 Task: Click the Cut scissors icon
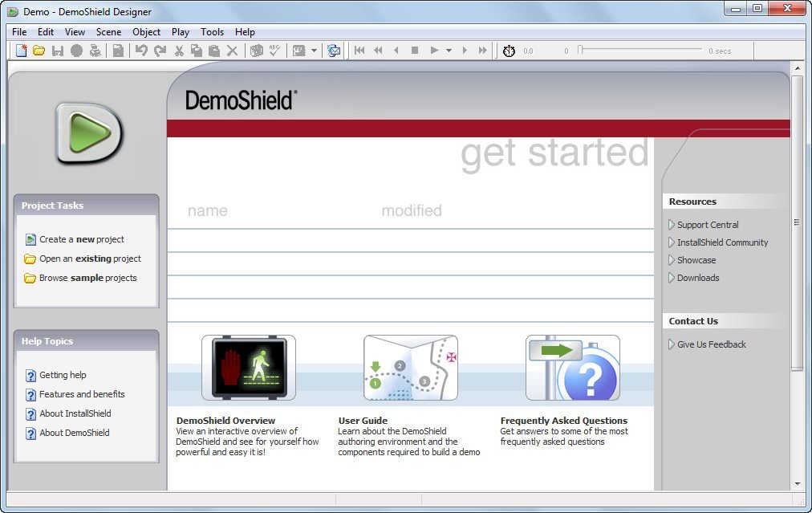179,51
